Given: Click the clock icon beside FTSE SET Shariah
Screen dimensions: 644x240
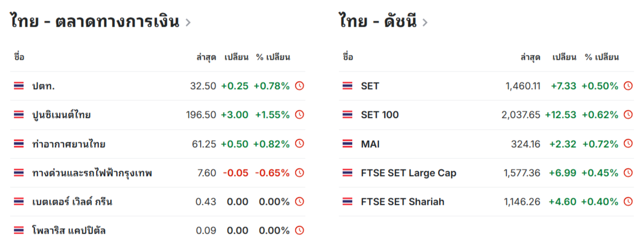Looking at the screenshot, I should click(628, 202).
